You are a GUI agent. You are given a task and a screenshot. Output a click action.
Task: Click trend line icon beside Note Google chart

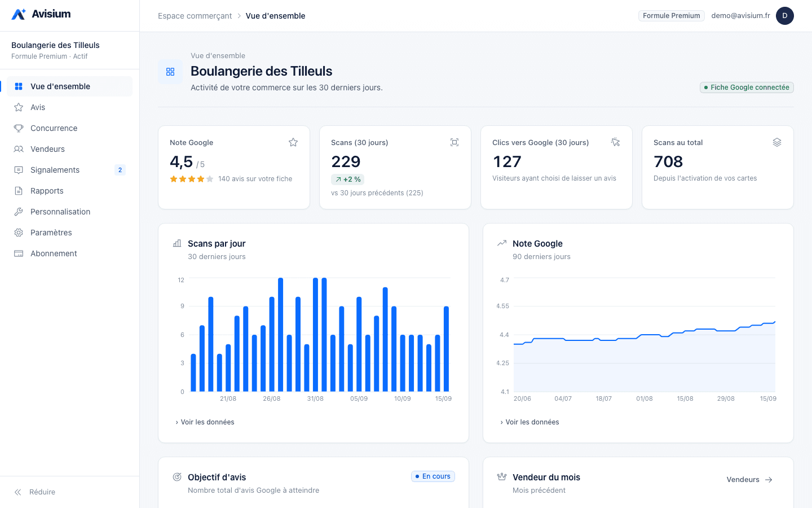502,243
